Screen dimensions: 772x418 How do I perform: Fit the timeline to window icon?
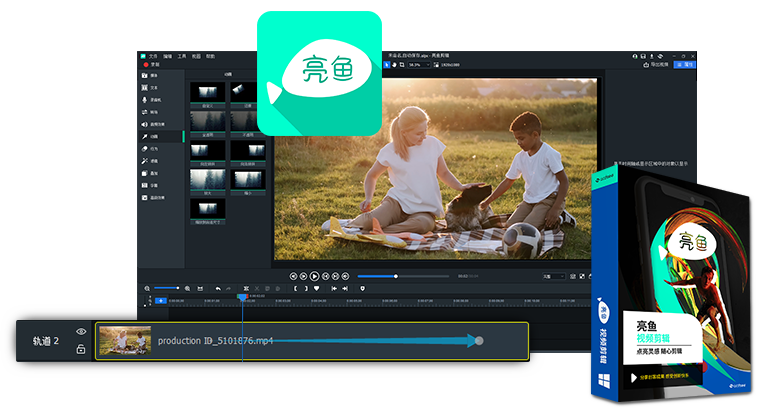(200, 289)
